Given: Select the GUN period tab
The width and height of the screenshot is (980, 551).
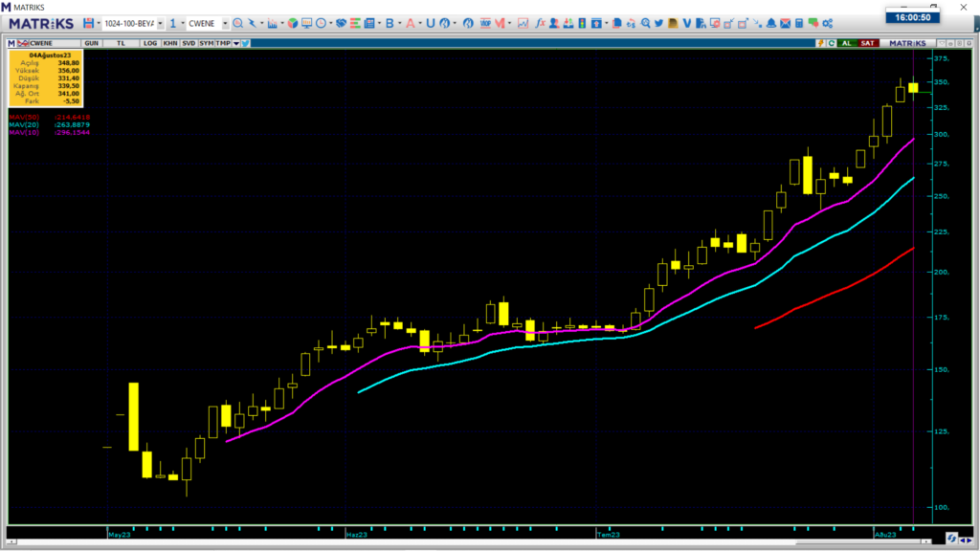Looking at the screenshot, I should pyautogui.click(x=92, y=43).
